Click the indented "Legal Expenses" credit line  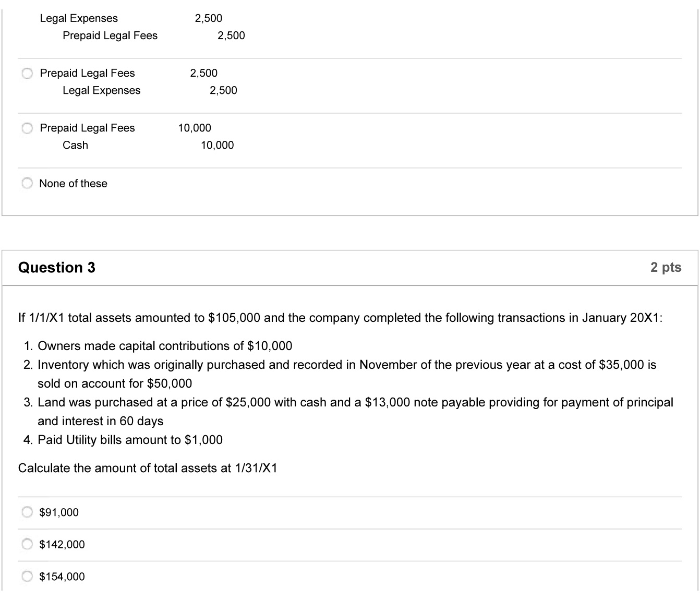point(101,90)
